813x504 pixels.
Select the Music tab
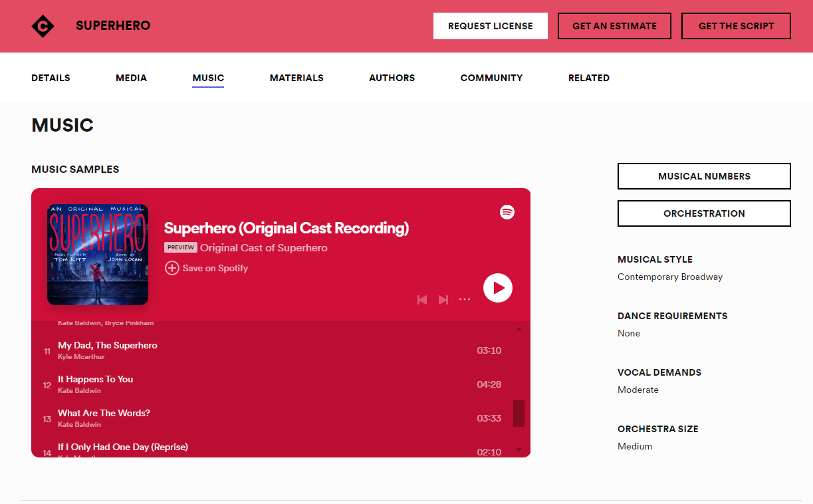point(208,78)
